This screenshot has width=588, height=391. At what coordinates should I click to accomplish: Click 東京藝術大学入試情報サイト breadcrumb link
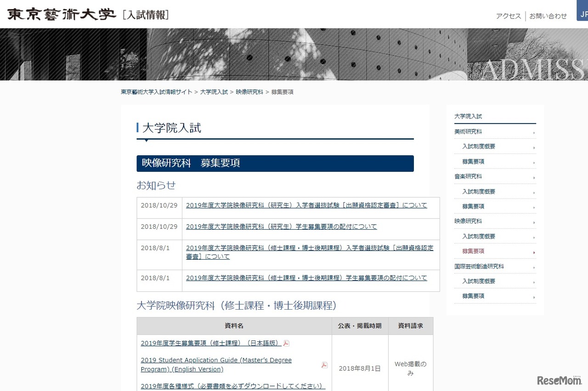pos(156,92)
